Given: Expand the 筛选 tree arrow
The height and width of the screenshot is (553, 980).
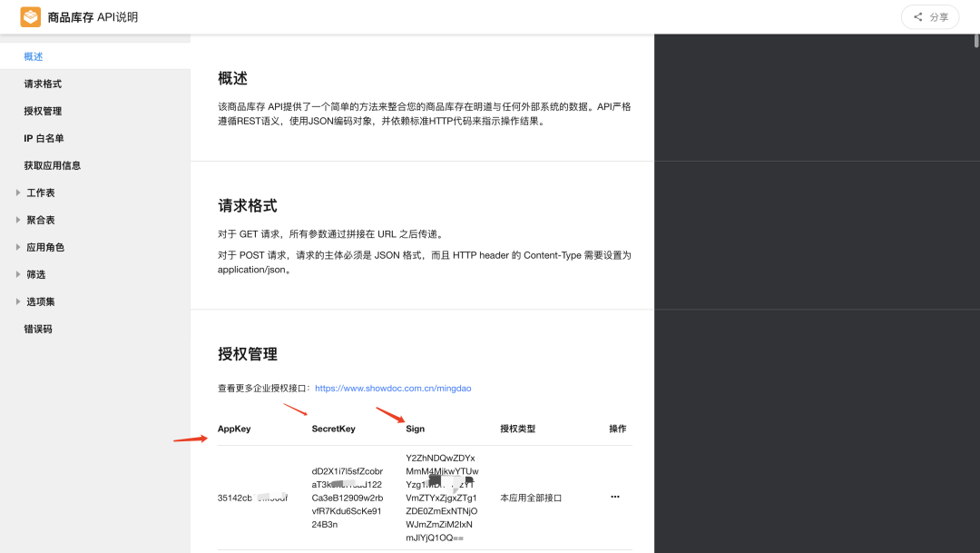Looking at the screenshot, I should (x=18, y=274).
